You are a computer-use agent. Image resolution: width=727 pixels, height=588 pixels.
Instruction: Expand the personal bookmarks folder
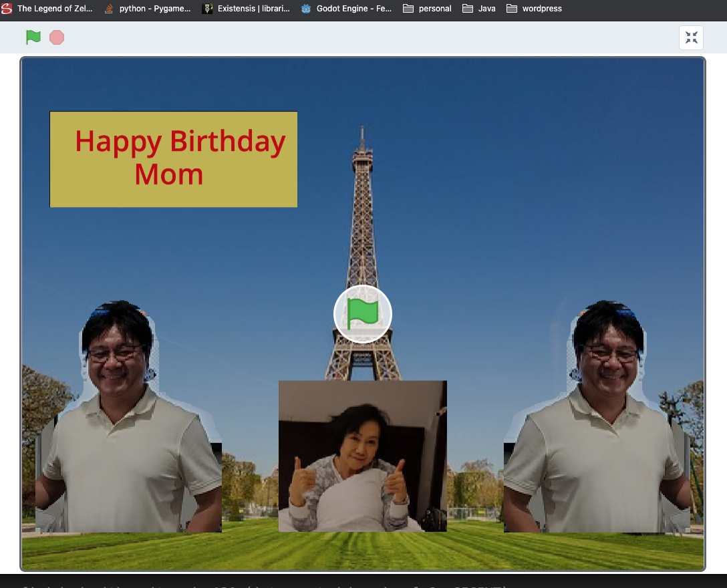click(427, 9)
